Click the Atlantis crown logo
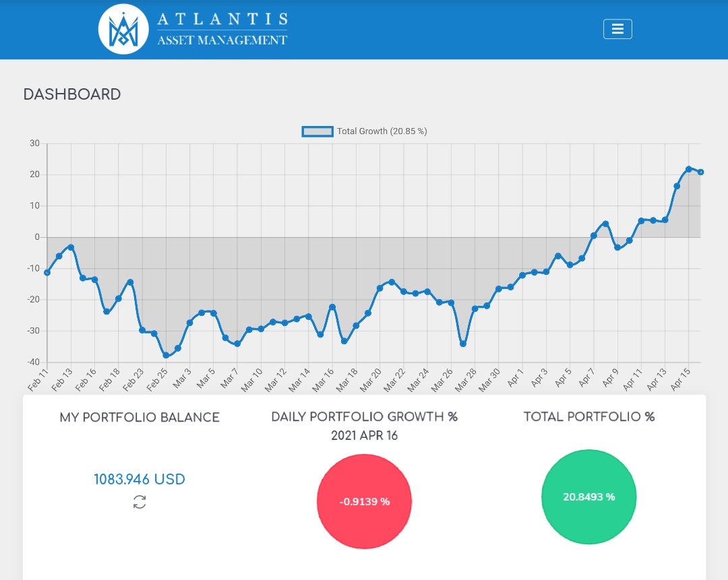The image size is (728, 580). [123, 30]
